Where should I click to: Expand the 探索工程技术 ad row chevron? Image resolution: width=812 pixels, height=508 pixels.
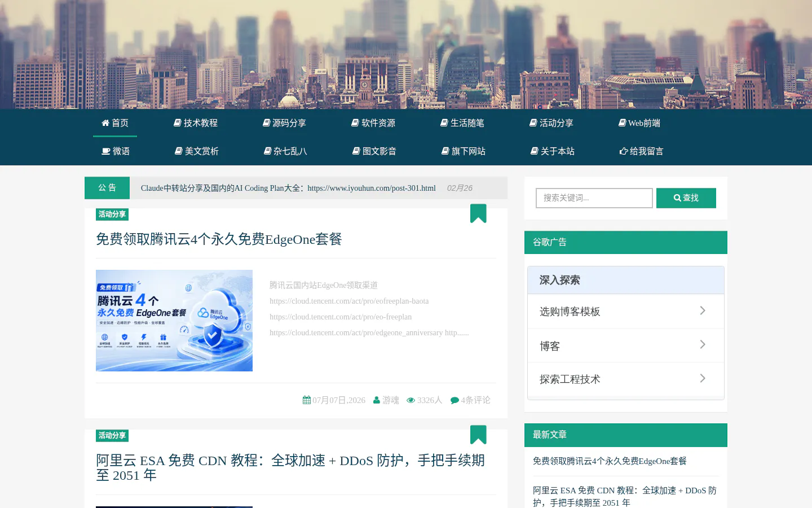tap(703, 378)
